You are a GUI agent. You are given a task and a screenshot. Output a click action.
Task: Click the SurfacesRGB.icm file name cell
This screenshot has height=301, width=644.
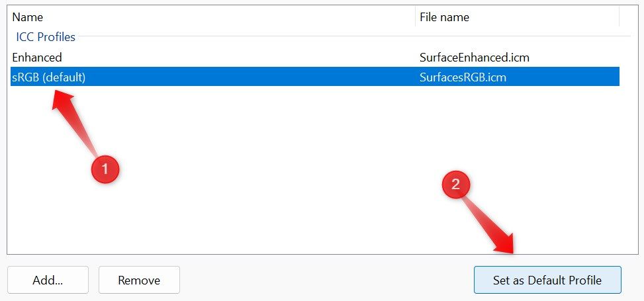pos(463,77)
